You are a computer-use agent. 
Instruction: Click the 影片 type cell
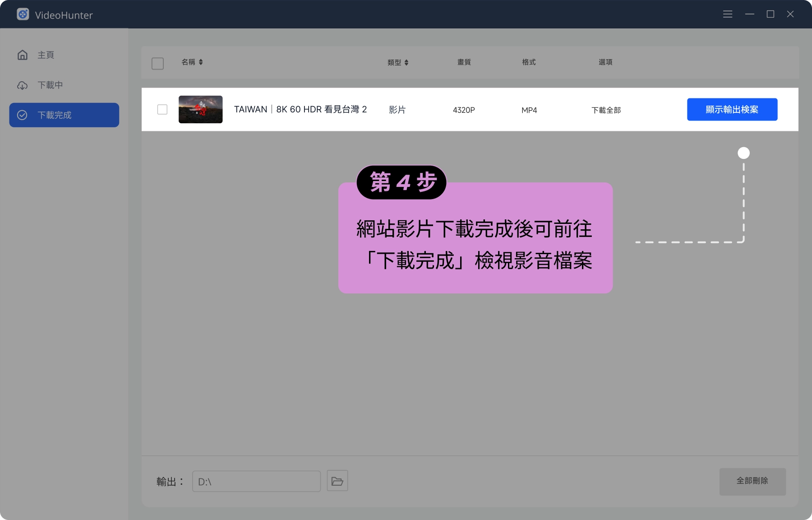pos(397,110)
